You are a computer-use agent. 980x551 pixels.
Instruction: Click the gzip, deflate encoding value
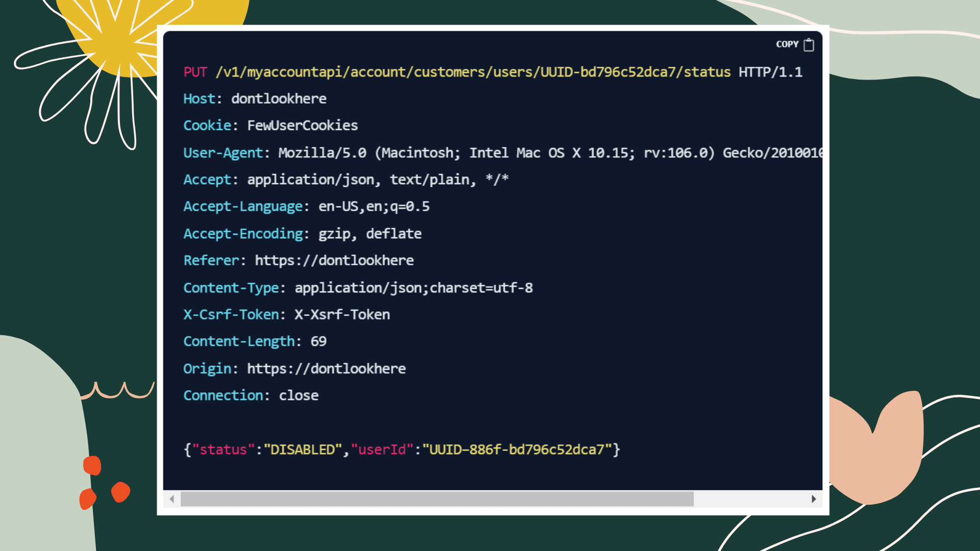click(370, 234)
